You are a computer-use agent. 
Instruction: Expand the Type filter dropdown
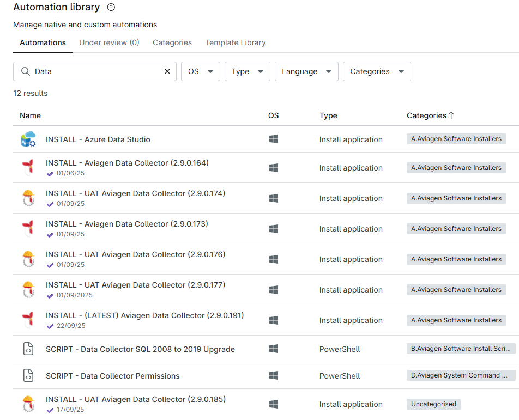click(x=247, y=71)
